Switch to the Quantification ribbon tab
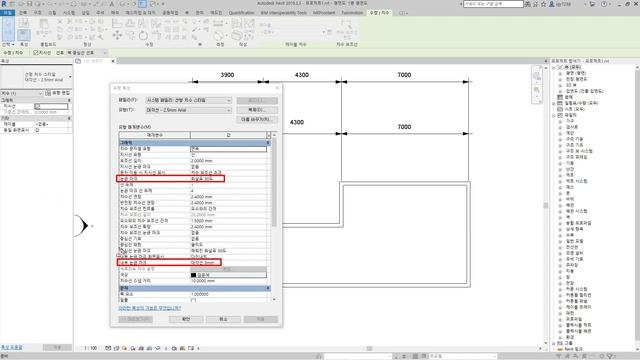640x360 pixels. (241, 13)
